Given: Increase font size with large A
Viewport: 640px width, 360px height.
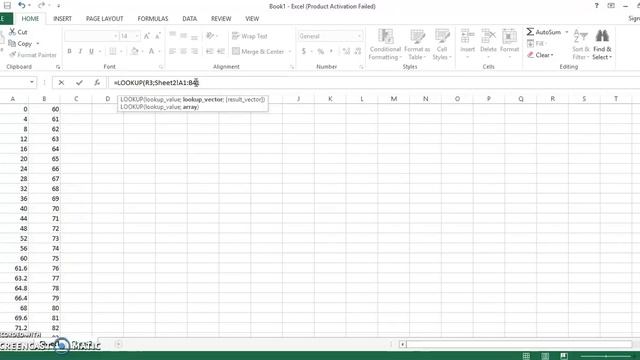Looking at the screenshot, I should click(147, 36).
